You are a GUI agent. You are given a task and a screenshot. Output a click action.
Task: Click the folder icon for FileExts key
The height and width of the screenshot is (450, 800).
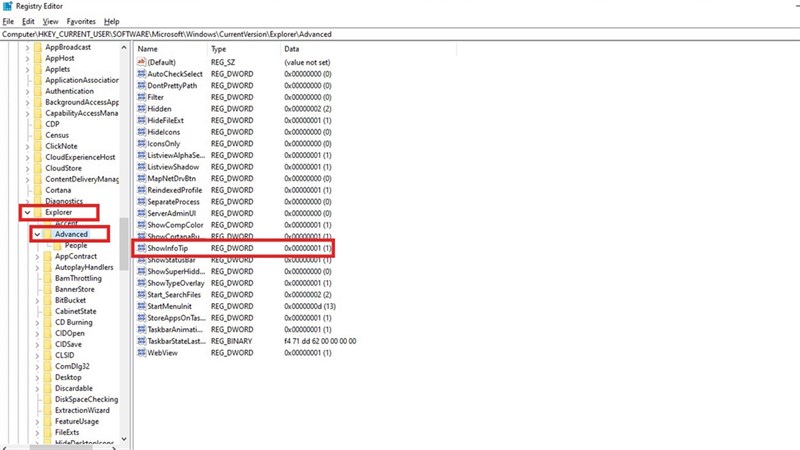tap(47, 432)
